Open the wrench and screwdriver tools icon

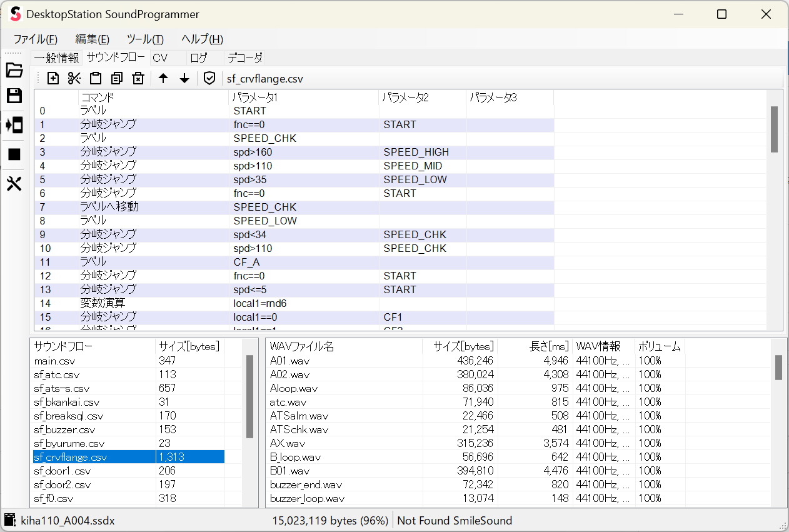click(14, 184)
